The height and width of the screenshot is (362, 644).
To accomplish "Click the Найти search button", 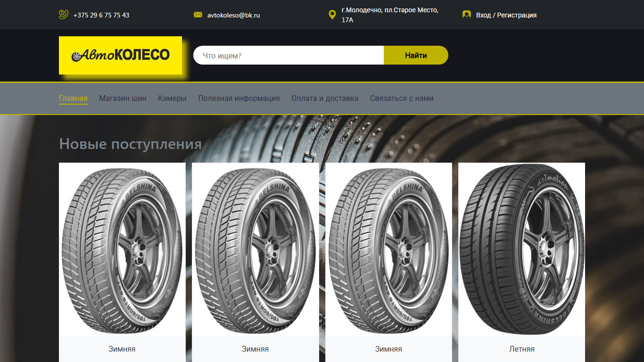I will pos(416,55).
